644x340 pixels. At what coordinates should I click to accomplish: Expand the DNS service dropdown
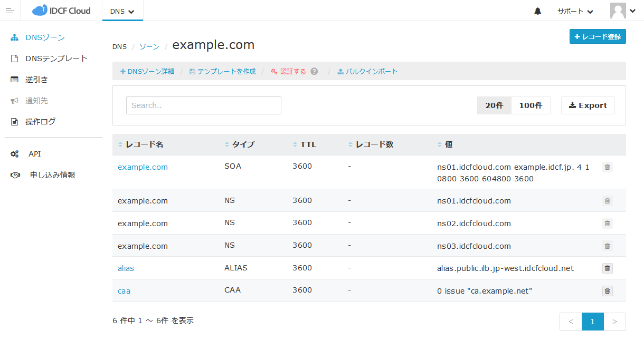122,11
